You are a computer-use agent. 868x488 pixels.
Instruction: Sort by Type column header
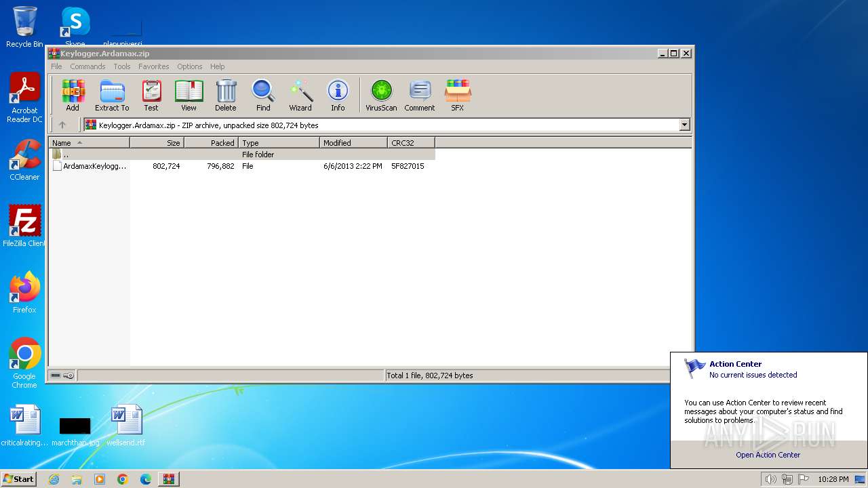[x=279, y=143]
